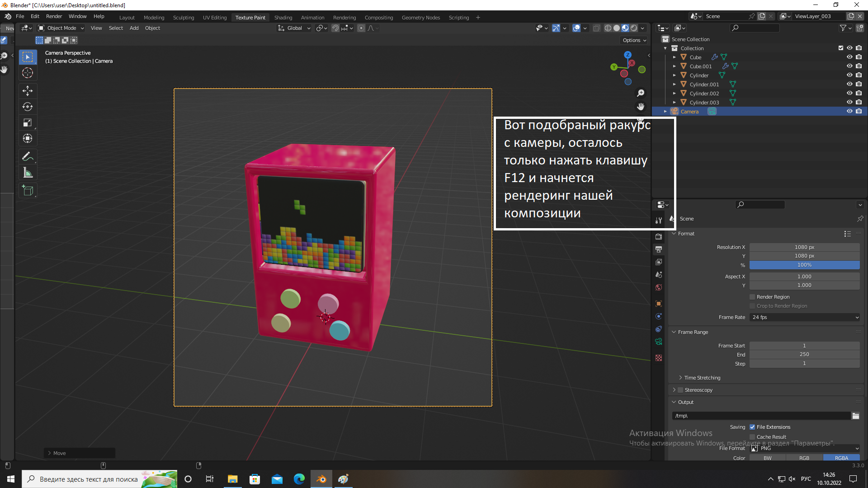
Task: Expand the Camera tree item
Action: pos(665,112)
